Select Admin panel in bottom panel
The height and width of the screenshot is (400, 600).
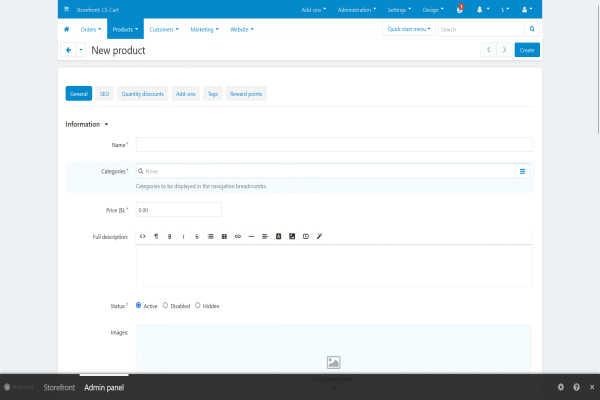point(104,387)
